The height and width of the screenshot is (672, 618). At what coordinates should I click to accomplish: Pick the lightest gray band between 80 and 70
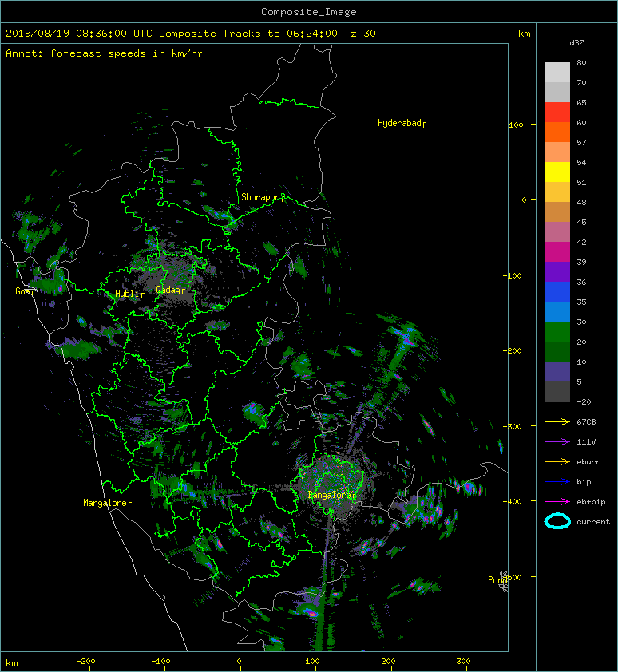point(557,72)
